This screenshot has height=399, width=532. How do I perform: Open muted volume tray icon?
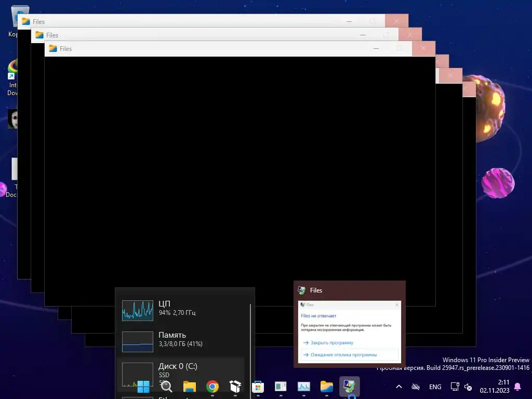pyautogui.click(x=468, y=387)
